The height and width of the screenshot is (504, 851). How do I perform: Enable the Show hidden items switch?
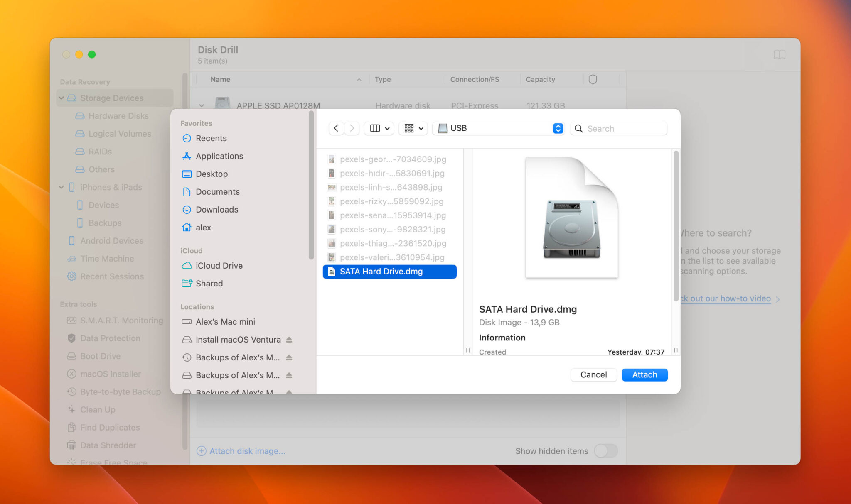click(x=606, y=451)
